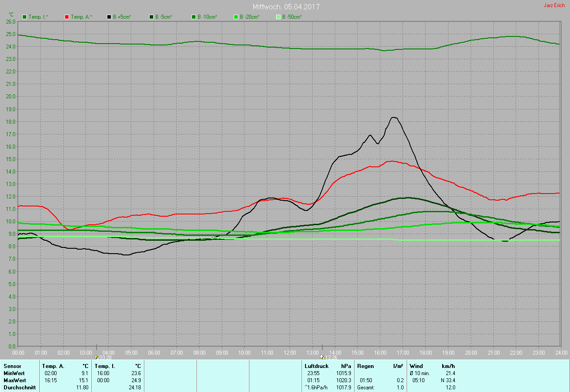This screenshot has width=570, height=392.
Task: Click the Temp. A. minimum value 9.1
Action: point(85,373)
